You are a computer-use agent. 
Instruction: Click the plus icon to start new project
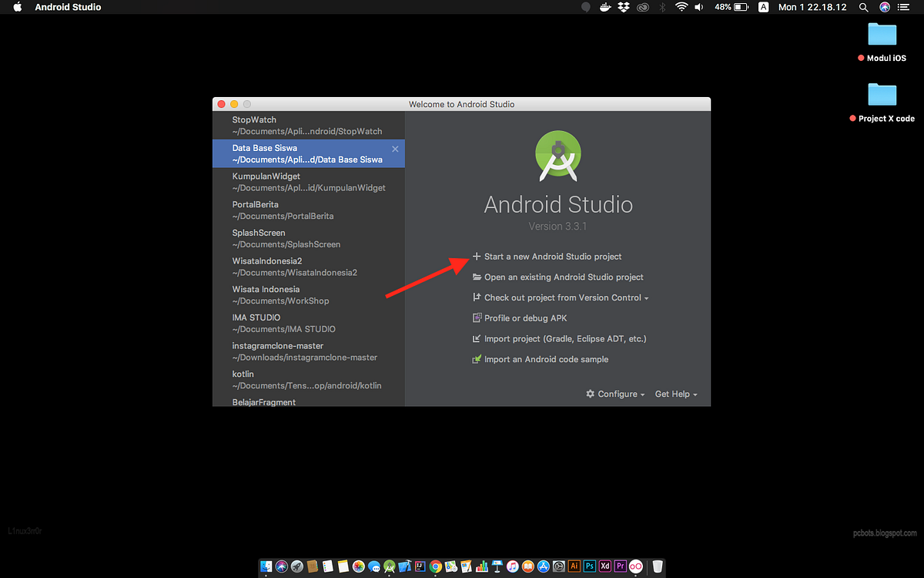coord(477,256)
